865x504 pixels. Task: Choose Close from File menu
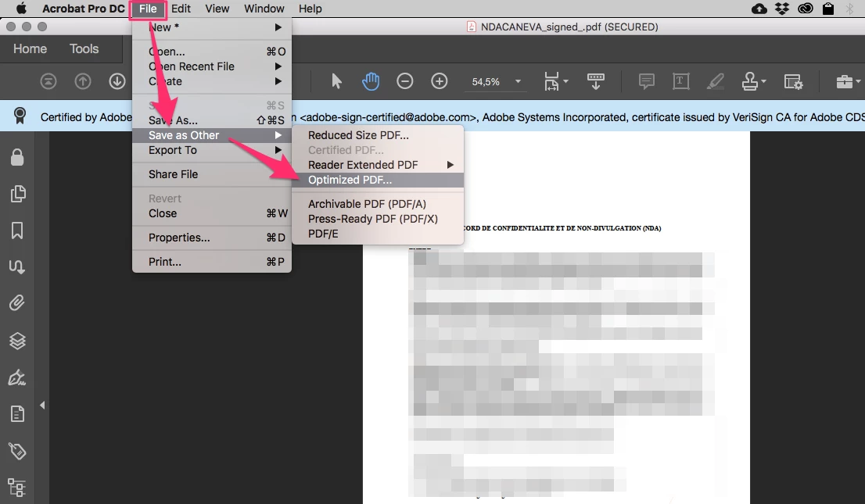212,213
